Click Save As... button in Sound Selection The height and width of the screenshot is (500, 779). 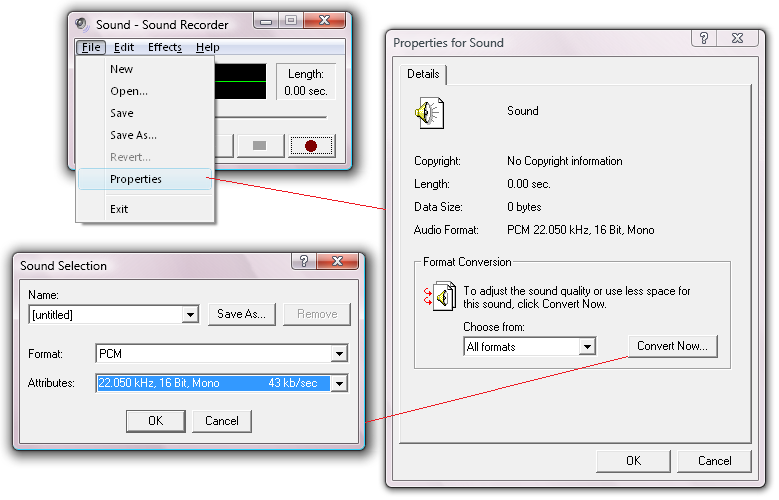(242, 314)
